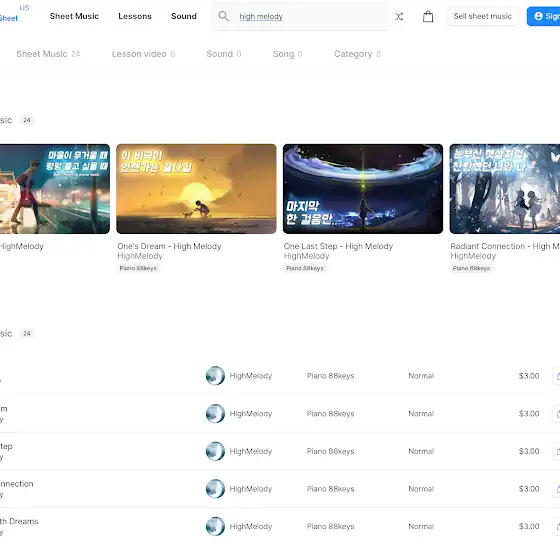Open the shopping bag cart
The image size is (560, 560).
coord(428,16)
